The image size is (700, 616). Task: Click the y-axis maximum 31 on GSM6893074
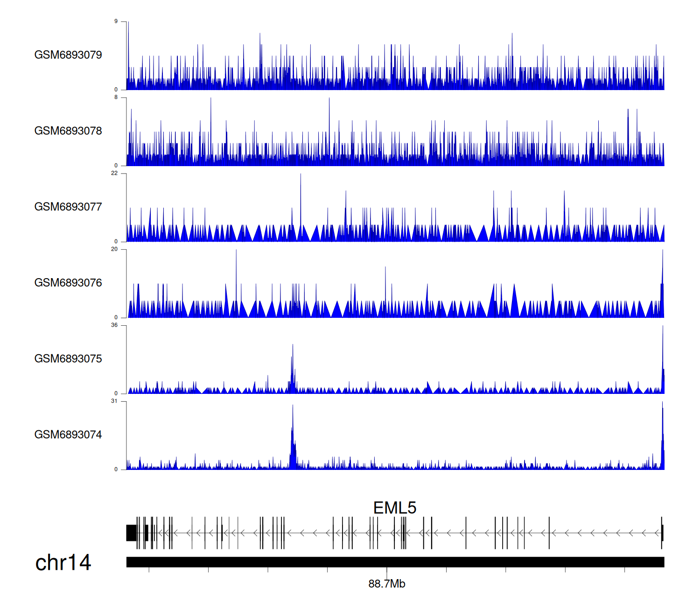click(114, 401)
